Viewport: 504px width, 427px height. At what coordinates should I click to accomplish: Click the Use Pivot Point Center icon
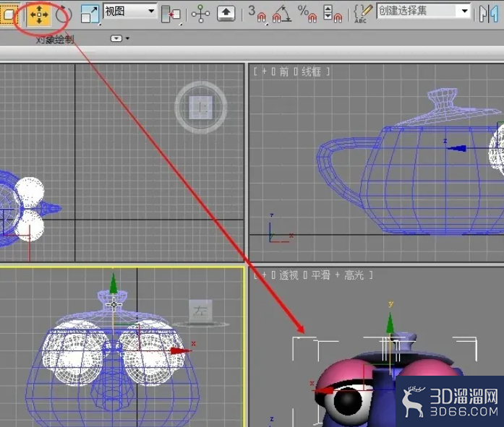(x=171, y=14)
